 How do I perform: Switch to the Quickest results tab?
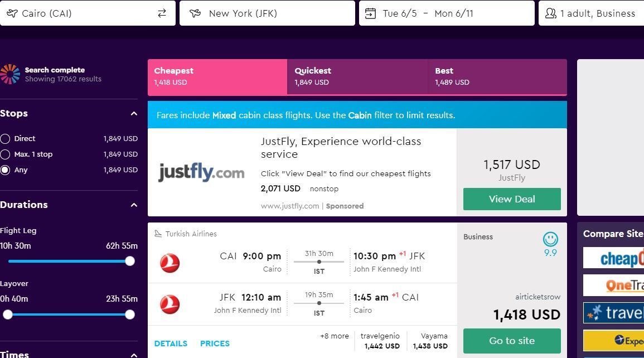pyautogui.click(x=357, y=76)
